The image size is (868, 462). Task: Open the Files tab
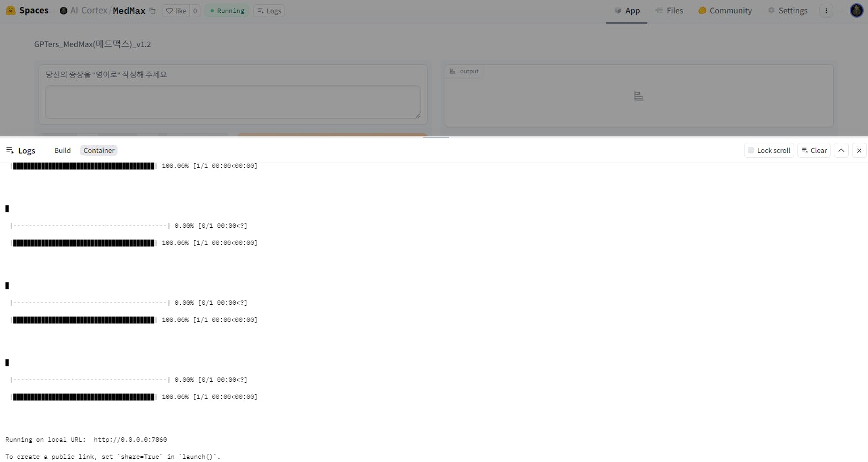(669, 11)
